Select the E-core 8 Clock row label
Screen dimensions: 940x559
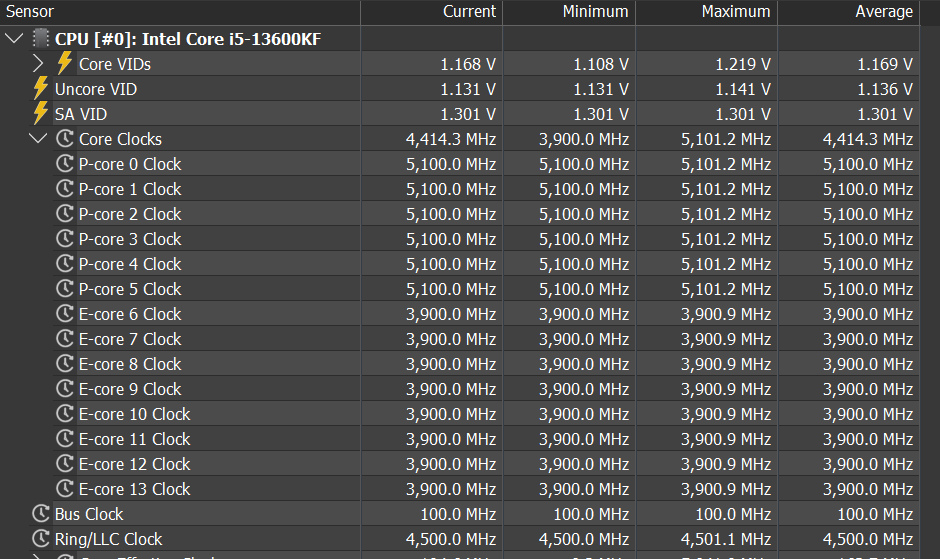click(x=130, y=364)
